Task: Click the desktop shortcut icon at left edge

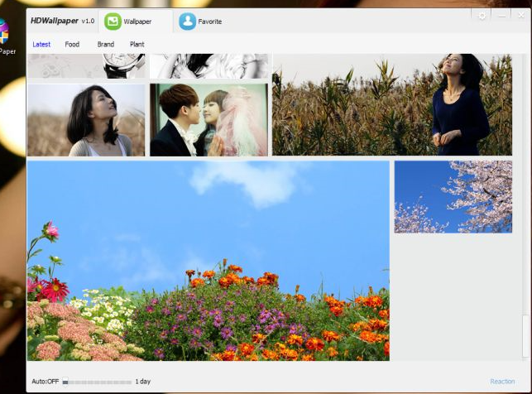Action: click(4, 35)
